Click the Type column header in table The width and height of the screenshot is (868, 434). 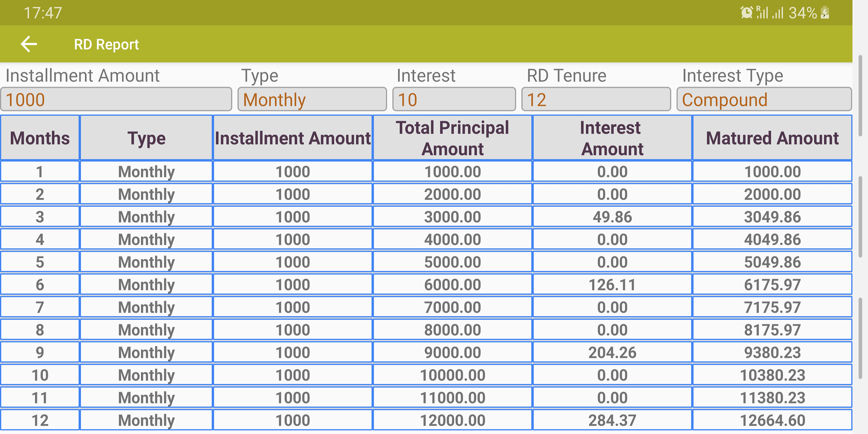(x=146, y=138)
